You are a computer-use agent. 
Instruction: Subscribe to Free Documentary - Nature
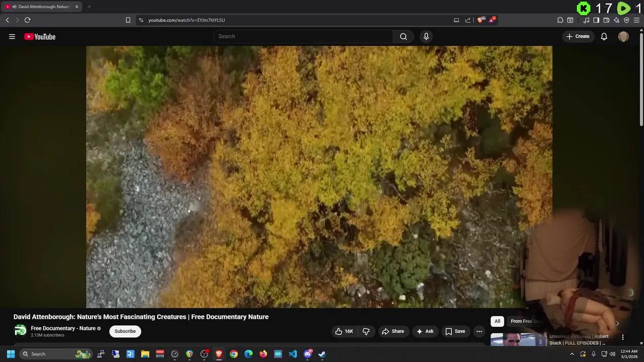pos(125,331)
